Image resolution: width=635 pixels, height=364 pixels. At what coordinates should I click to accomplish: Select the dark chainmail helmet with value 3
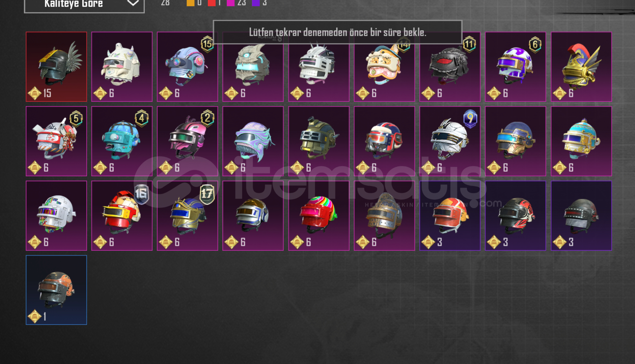581,216
